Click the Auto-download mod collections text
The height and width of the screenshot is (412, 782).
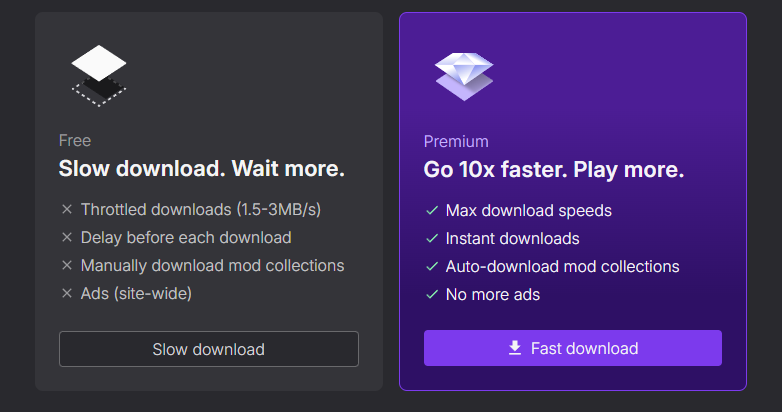(562, 267)
